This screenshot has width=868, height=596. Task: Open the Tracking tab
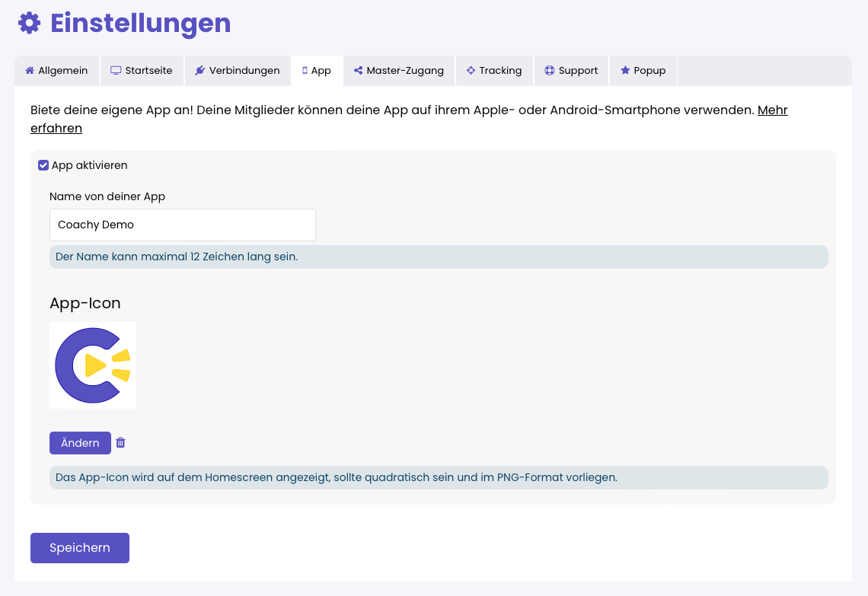pyautogui.click(x=494, y=71)
